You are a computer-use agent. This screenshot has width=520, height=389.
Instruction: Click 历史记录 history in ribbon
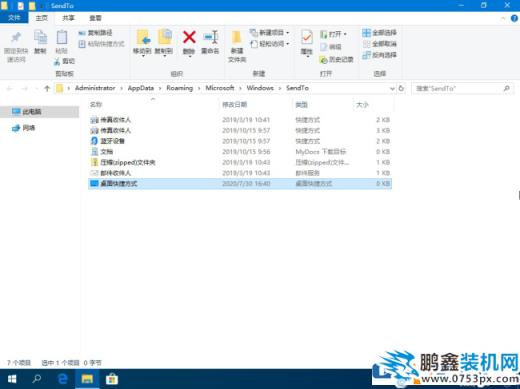pos(336,59)
